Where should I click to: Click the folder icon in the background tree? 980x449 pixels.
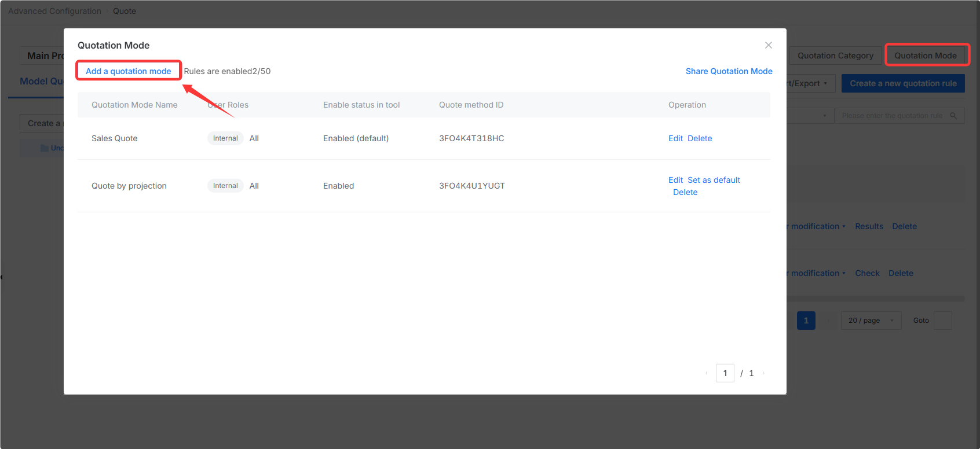pos(45,148)
